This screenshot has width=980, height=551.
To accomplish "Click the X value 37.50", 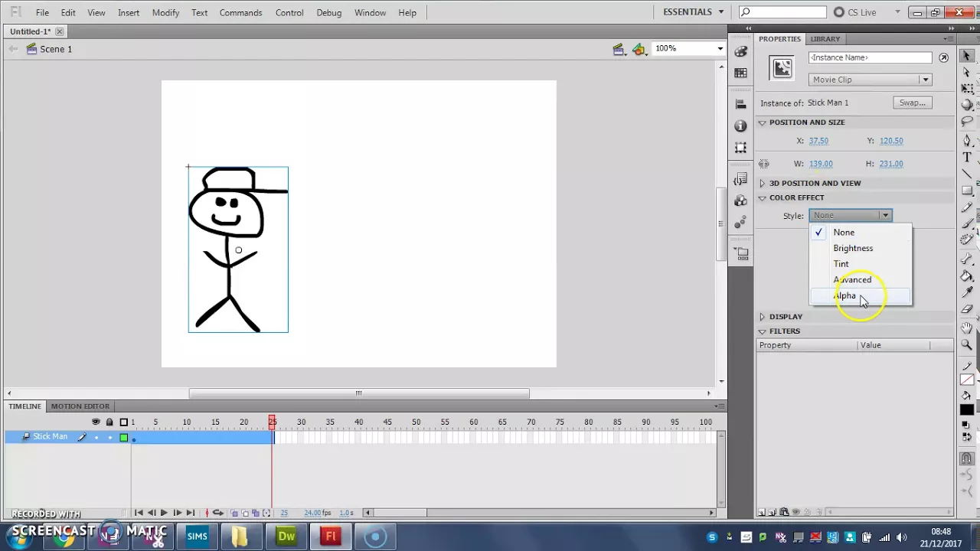I will tap(818, 141).
